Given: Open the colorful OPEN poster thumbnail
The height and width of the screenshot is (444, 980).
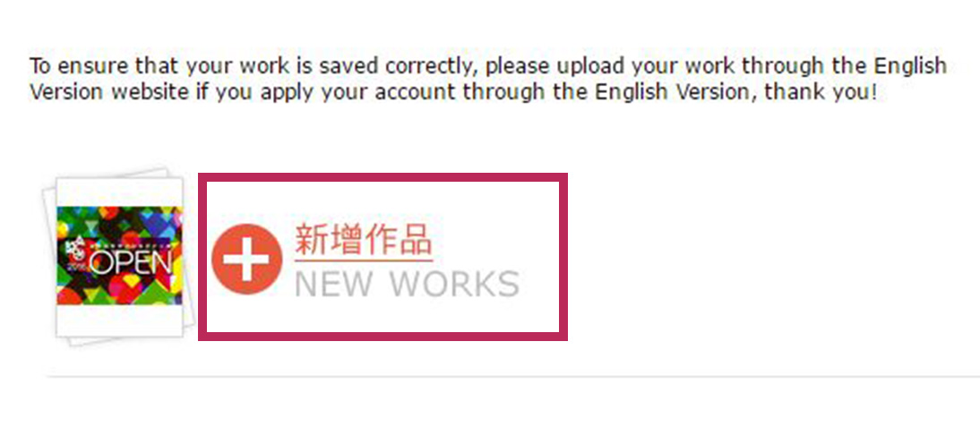Looking at the screenshot, I should [119, 257].
